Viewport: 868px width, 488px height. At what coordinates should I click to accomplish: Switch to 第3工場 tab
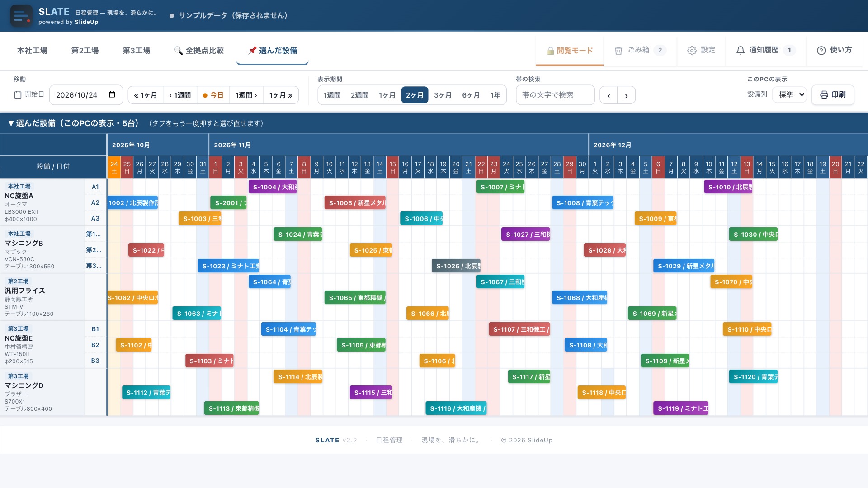click(137, 51)
